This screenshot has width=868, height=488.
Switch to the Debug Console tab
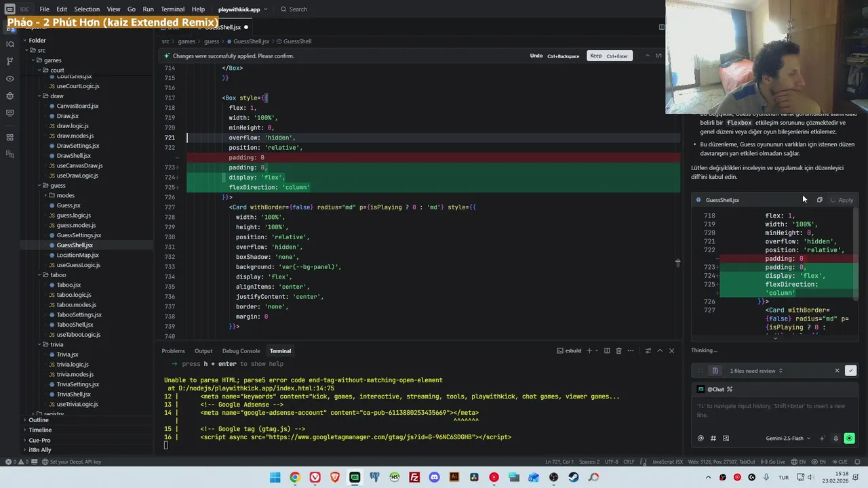click(x=241, y=351)
